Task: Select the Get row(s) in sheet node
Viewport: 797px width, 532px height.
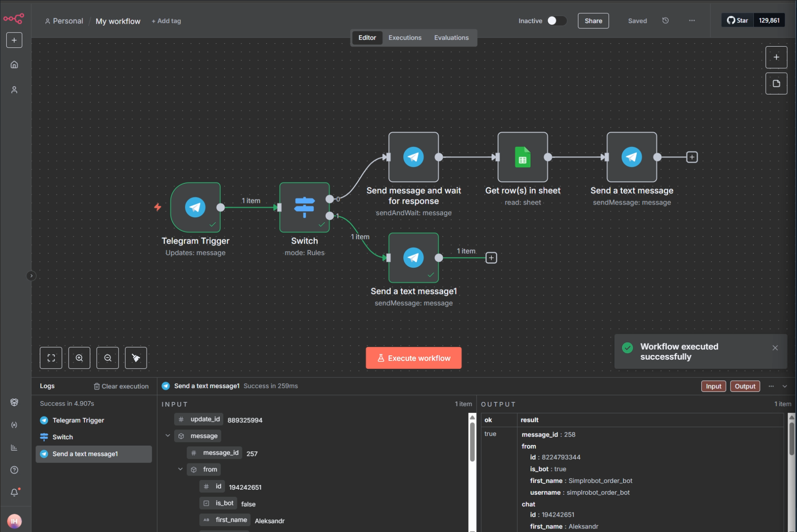Action: click(x=522, y=157)
